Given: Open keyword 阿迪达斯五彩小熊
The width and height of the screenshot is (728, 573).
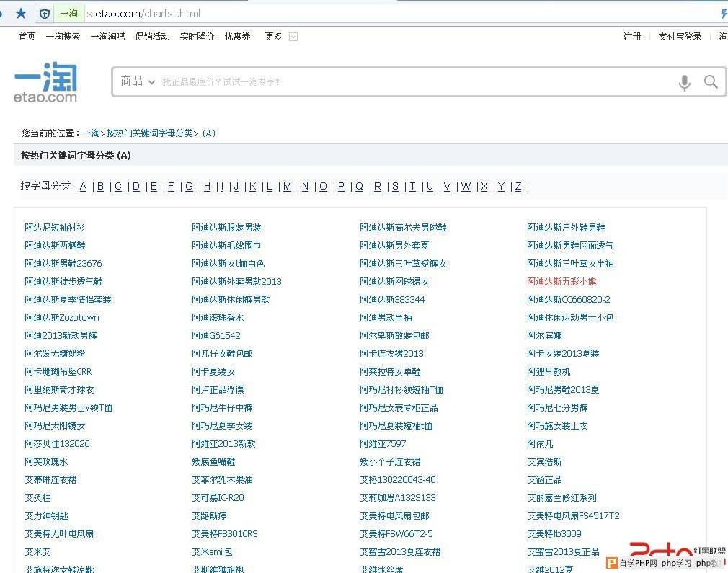Looking at the screenshot, I should coord(561,281).
